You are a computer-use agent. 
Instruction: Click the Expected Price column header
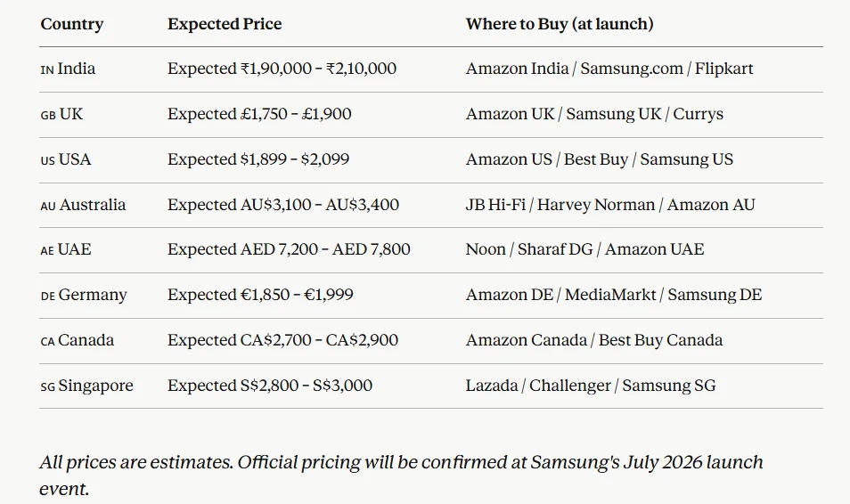pos(225,24)
